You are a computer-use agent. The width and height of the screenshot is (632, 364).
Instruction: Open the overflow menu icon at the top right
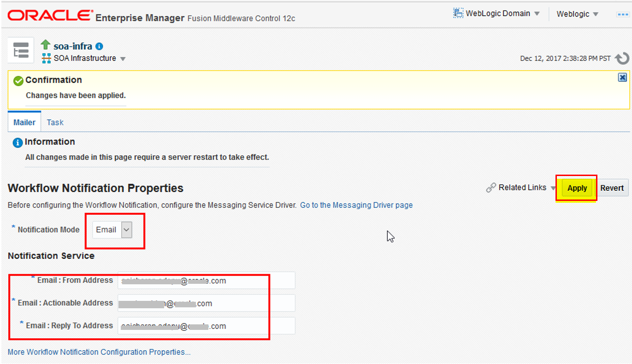(623, 14)
